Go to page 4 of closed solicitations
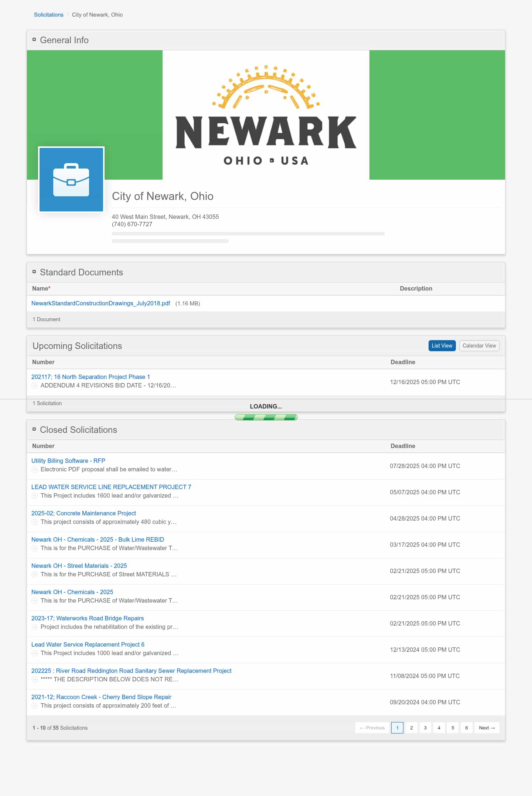The width and height of the screenshot is (532, 796). point(439,728)
